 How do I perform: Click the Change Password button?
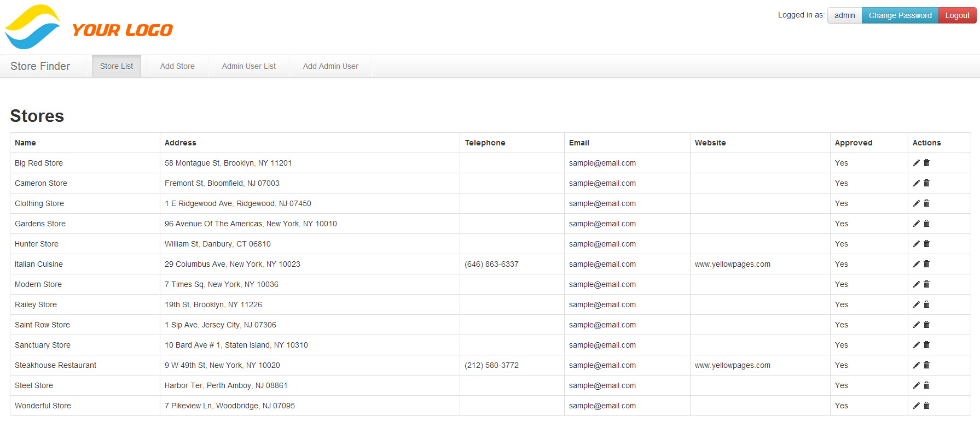click(x=900, y=15)
